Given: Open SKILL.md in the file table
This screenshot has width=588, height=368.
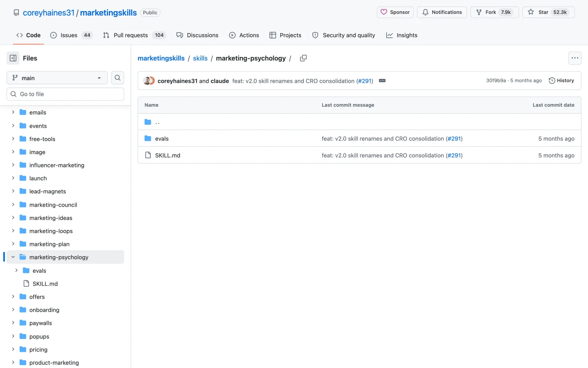Looking at the screenshot, I should coord(168,155).
